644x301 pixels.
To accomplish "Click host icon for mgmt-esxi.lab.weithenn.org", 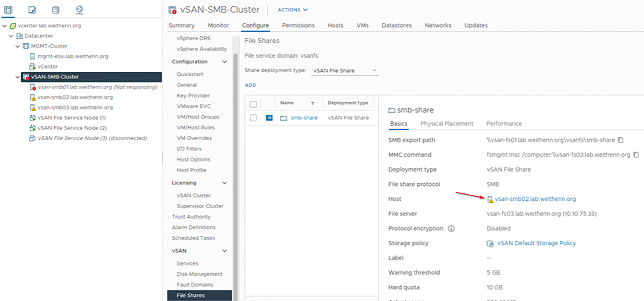I will (x=32, y=56).
